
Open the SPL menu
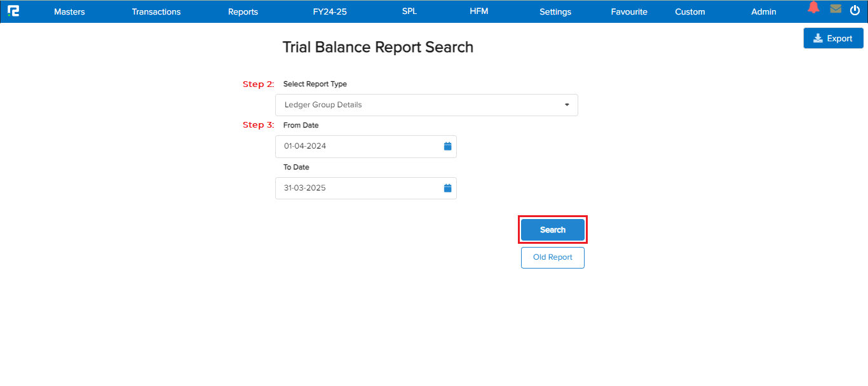pyautogui.click(x=409, y=11)
